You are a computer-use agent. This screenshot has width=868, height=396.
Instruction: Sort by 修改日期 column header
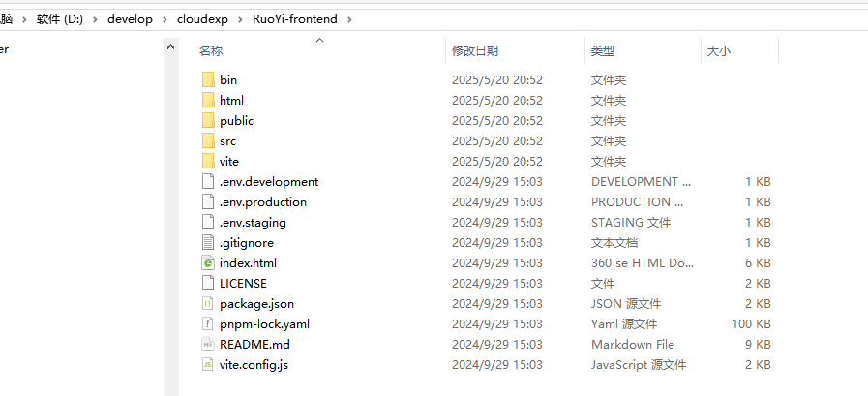point(475,51)
